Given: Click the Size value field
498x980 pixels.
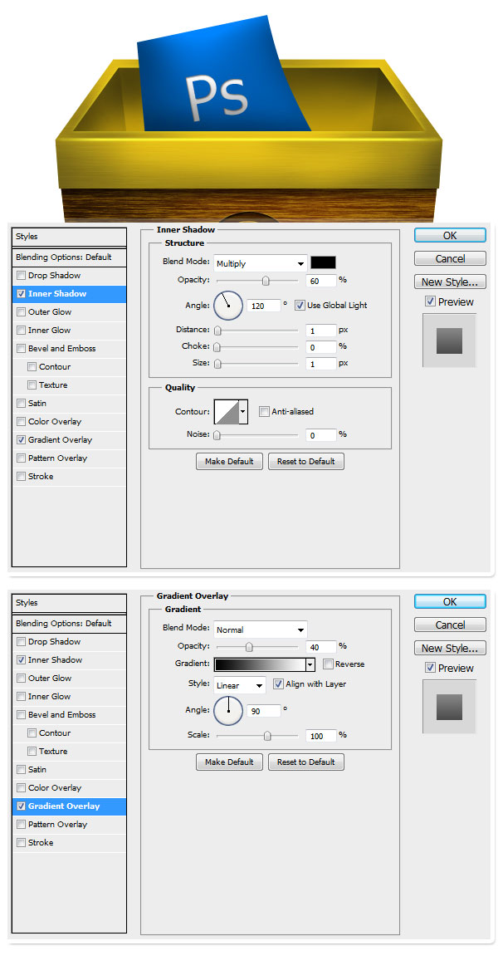Looking at the screenshot, I should point(321,364).
